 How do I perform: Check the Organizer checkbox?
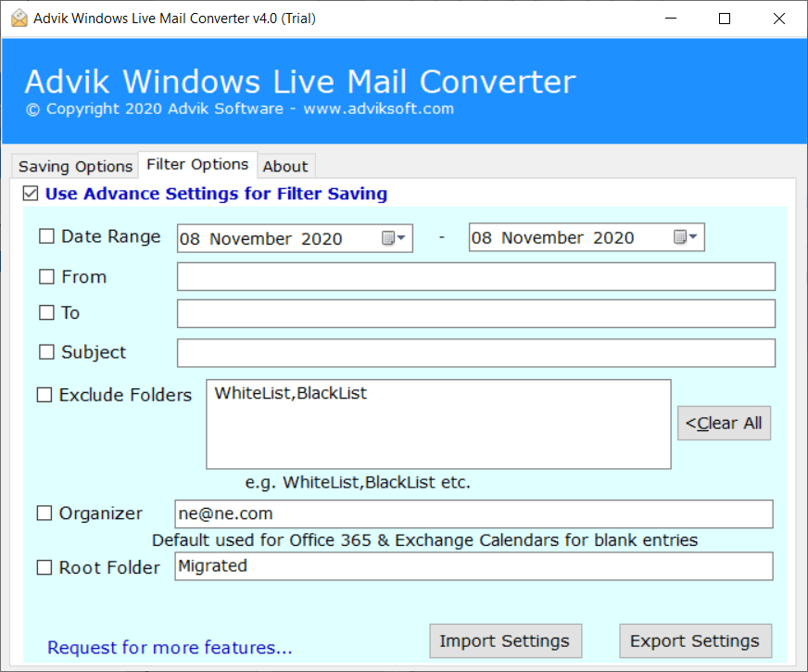pyautogui.click(x=44, y=513)
